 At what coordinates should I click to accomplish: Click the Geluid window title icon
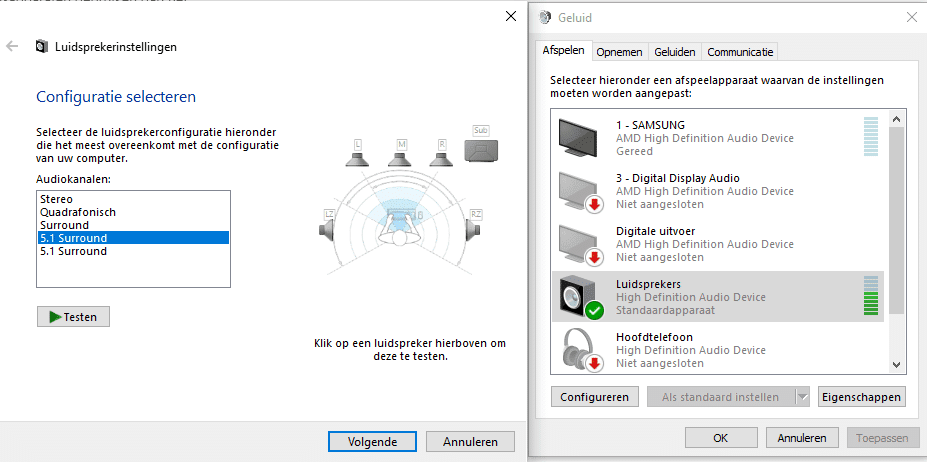coord(545,18)
